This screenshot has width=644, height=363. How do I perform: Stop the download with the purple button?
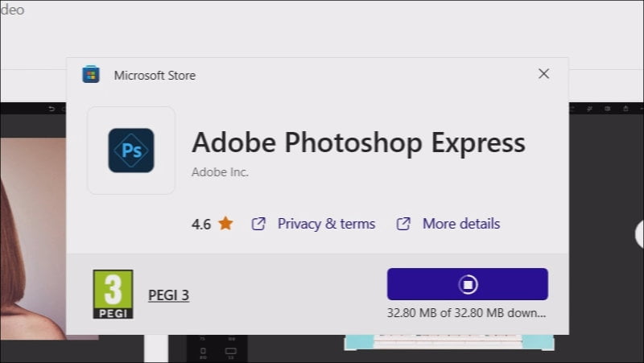(x=468, y=284)
